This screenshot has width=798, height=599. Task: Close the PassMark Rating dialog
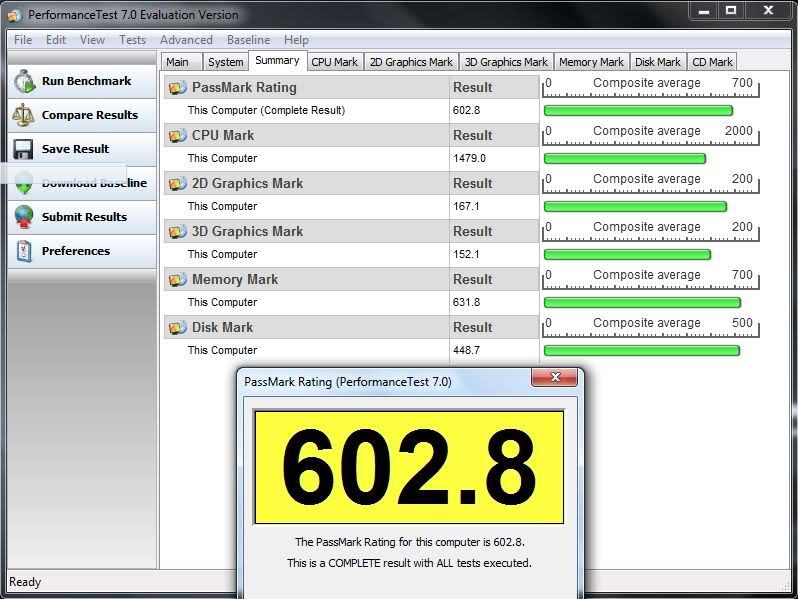555,377
